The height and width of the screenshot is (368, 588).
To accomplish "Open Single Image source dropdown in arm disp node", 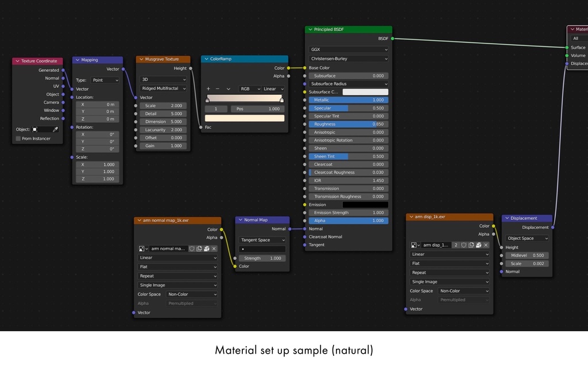I will pyautogui.click(x=449, y=282).
